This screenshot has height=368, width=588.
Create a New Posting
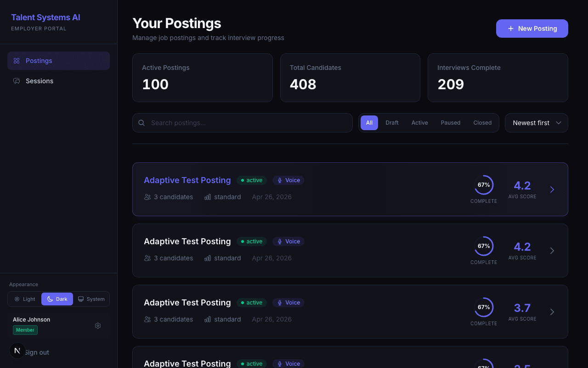(532, 29)
